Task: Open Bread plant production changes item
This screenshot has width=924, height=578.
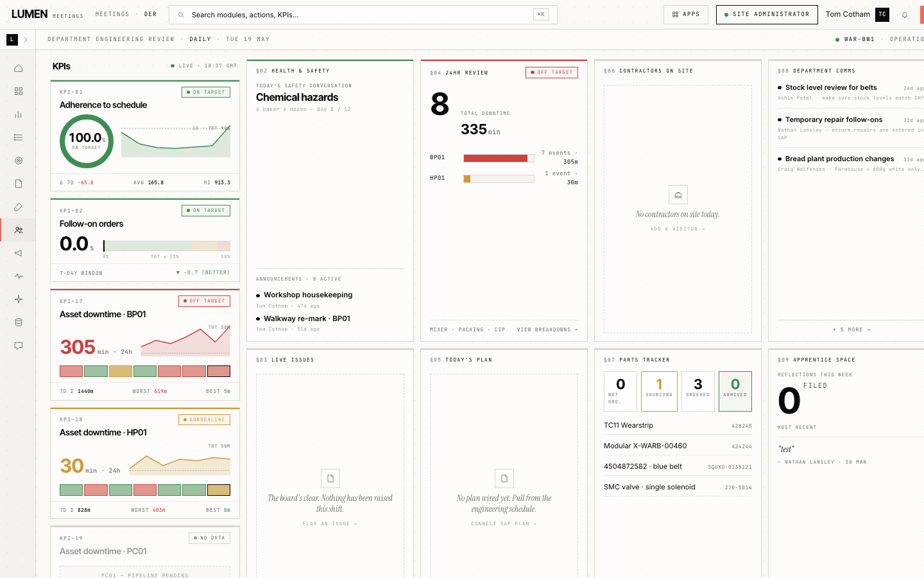Action: pos(839,159)
